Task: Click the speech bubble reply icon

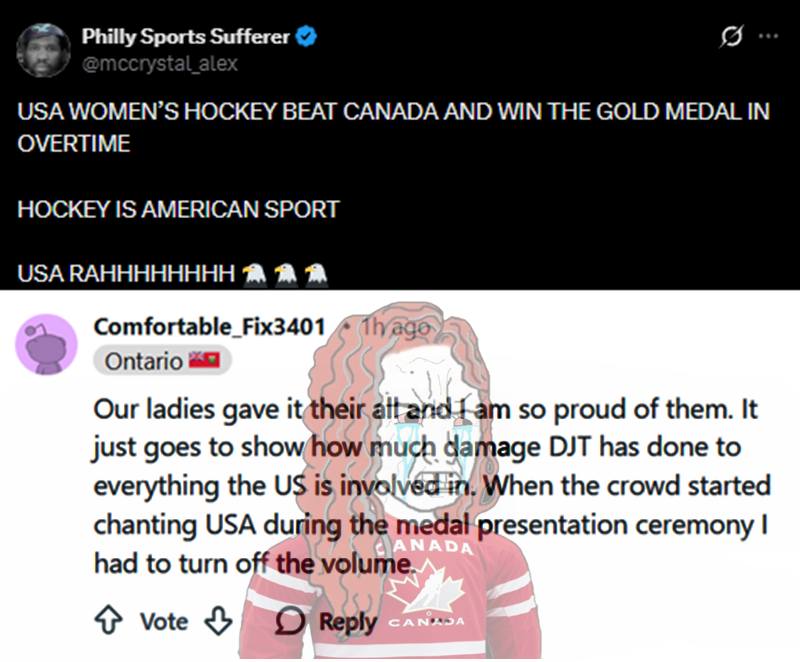Action: [x=290, y=621]
